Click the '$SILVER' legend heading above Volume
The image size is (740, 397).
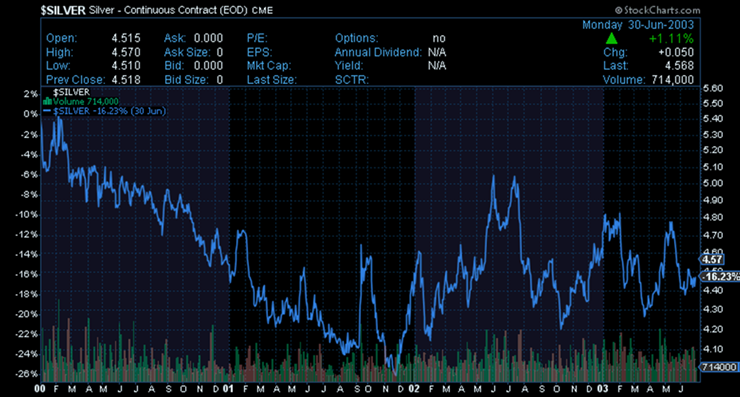pos(71,92)
